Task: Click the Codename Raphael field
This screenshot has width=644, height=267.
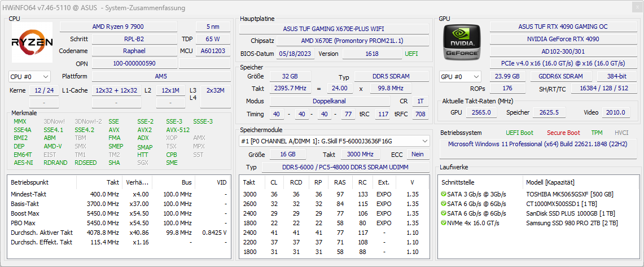Action: (134, 51)
